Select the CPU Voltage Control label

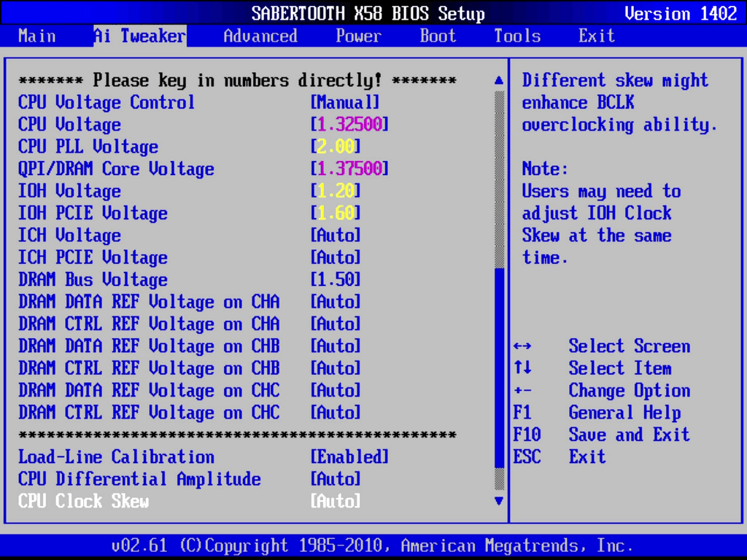[107, 102]
